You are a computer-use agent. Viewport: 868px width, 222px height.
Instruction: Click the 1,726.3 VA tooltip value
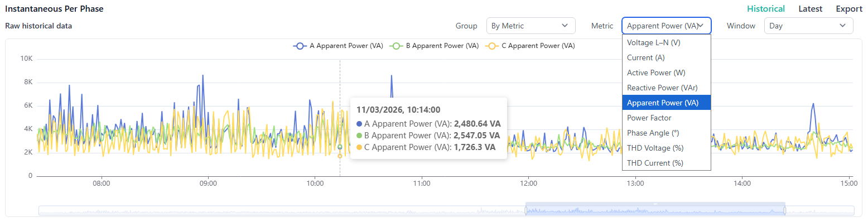tap(475, 147)
